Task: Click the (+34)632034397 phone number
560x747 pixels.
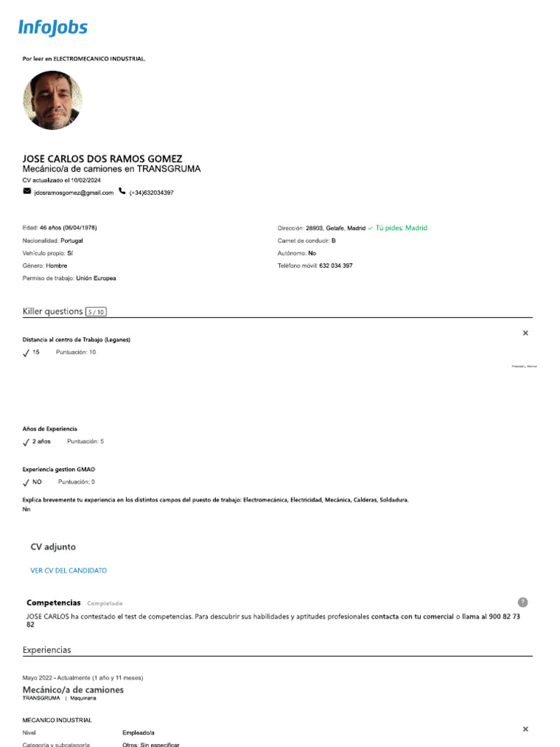Action: (152, 193)
